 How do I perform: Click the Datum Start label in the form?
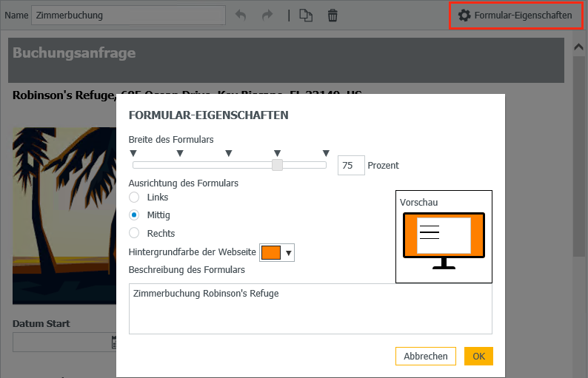click(41, 324)
